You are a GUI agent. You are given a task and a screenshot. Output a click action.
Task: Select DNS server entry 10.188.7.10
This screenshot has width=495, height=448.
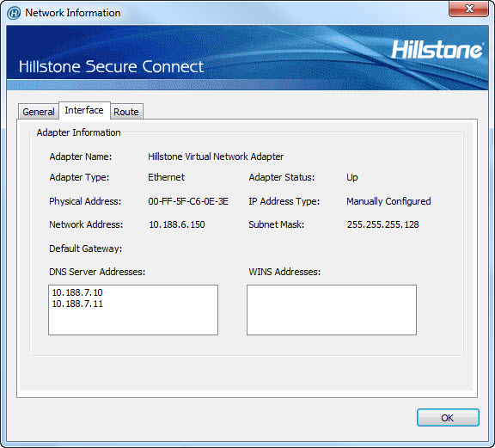coord(77,292)
